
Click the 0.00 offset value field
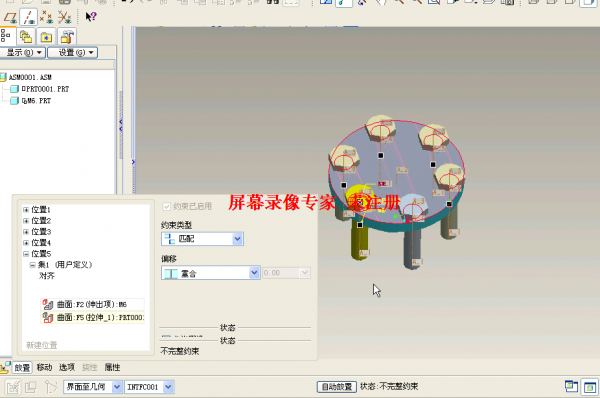[x=281, y=273]
